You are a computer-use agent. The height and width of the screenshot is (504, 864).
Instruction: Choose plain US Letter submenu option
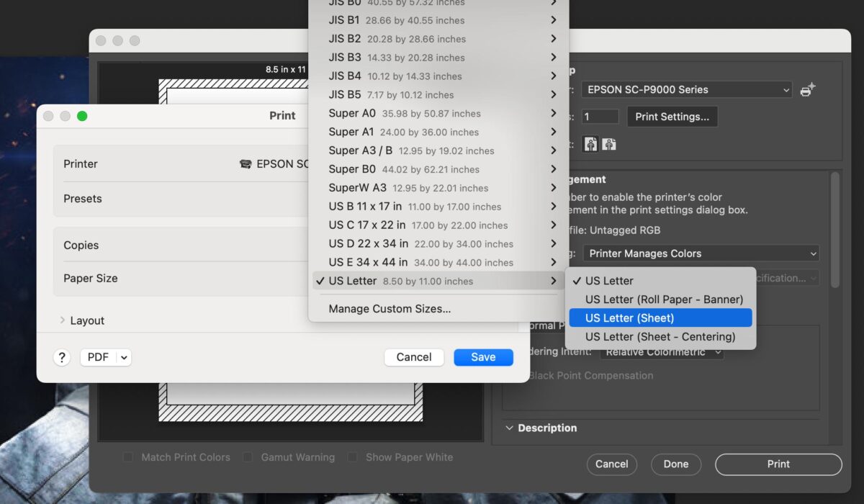pyautogui.click(x=660, y=280)
